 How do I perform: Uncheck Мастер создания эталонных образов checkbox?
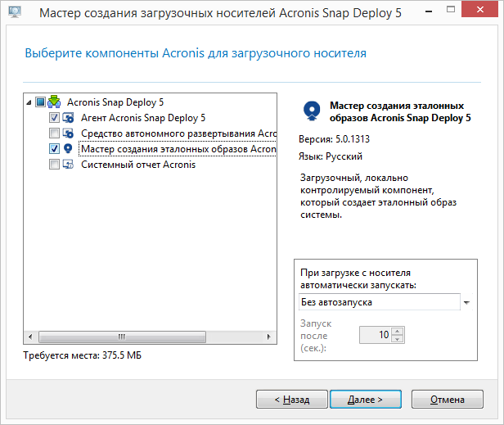point(54,149)
